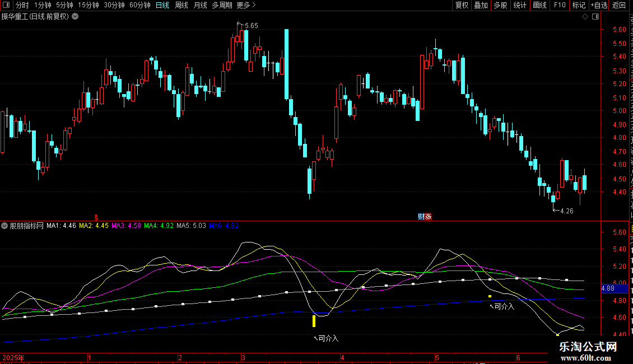Click the MA4: 4.92 green label
Image resolution: width=633 pixels, height=364 pixels.
[159, 226]
